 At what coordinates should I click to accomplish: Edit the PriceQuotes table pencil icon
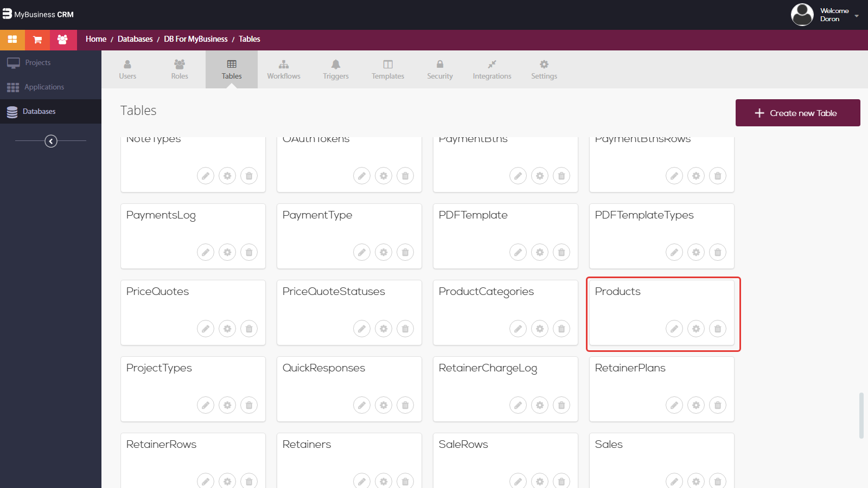206,329
